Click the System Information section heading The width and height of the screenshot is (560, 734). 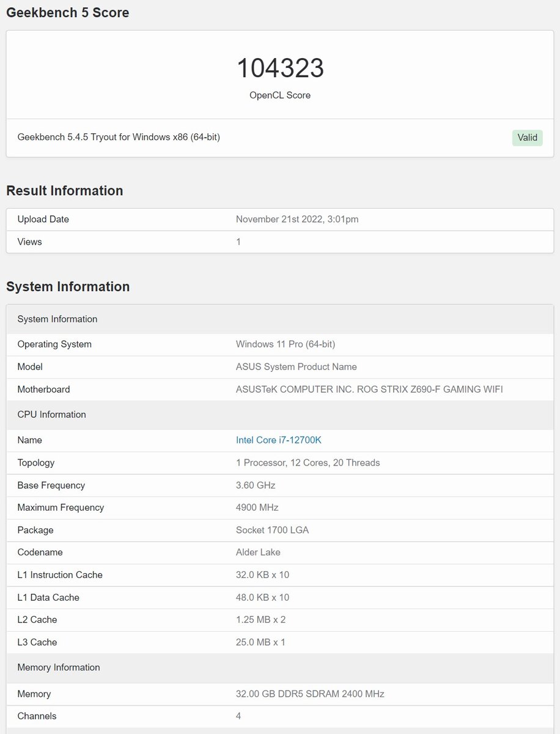68,287
